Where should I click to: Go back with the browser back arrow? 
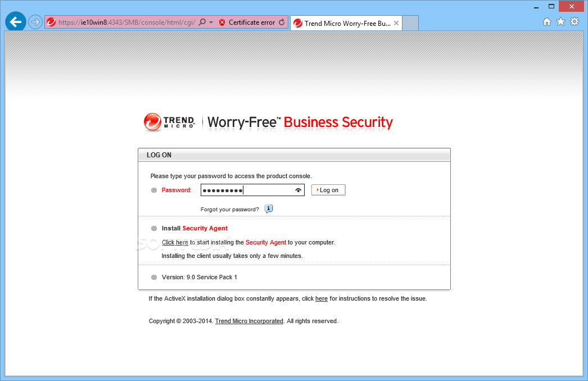pos(15,22)
